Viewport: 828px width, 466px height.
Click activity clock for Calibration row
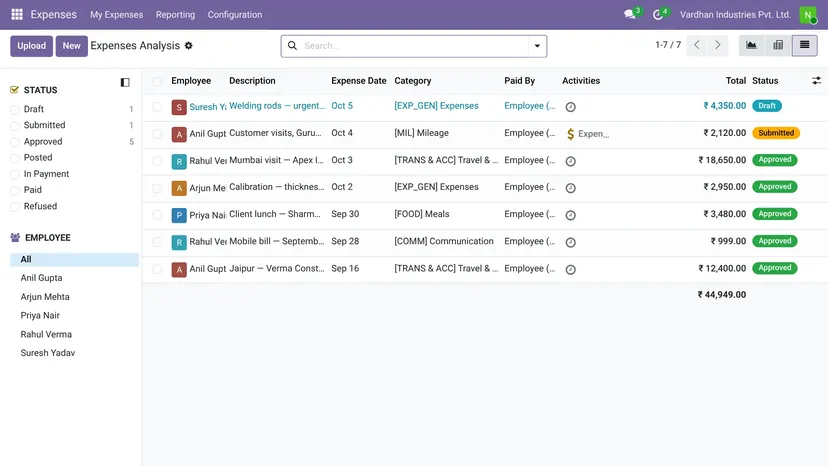570,188
